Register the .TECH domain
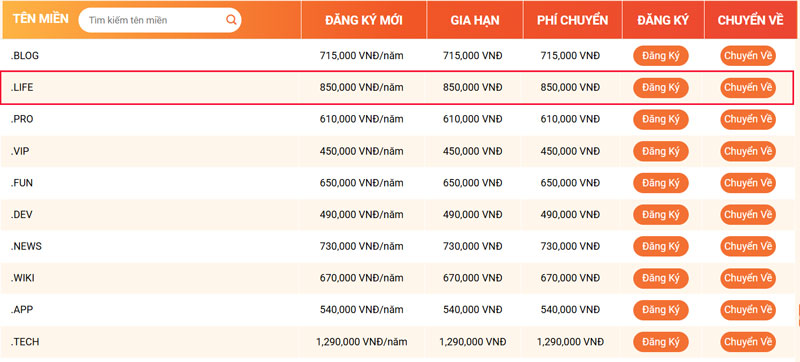Image resolution: width=800 pixels, height=362 pixels. (661, 342)
